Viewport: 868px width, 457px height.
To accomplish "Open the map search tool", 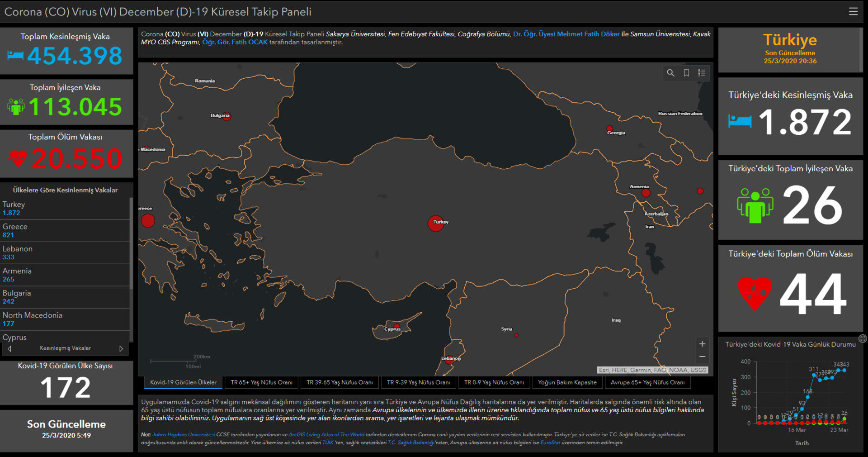I will click(x=670, y=73).
